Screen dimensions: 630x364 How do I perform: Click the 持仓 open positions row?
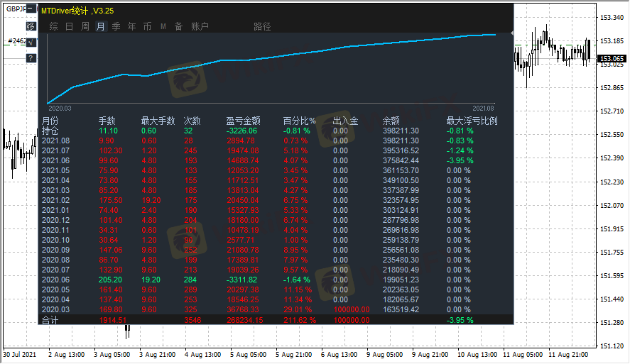click(x=50, y=131)
